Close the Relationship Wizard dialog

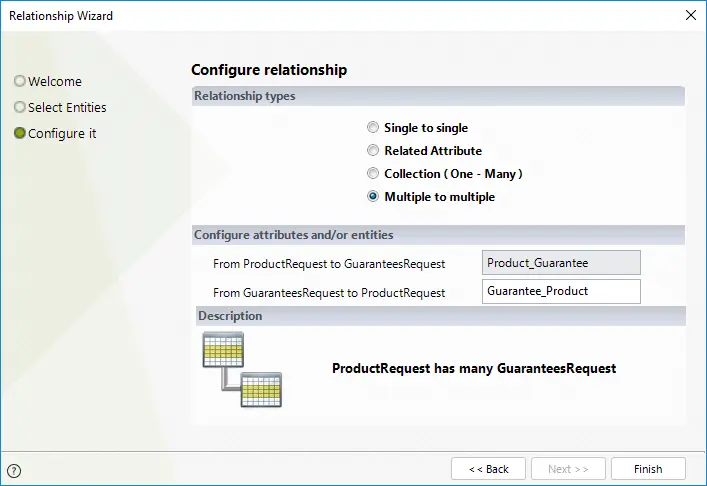coord(690,15)
